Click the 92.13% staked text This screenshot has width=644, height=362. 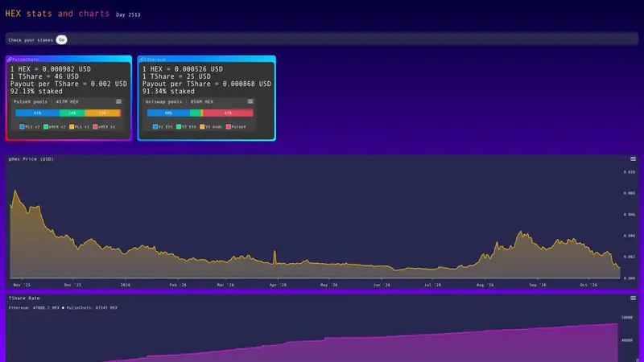36,91
